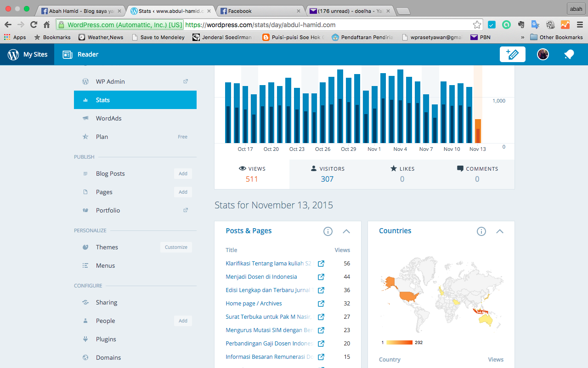
Task: Select the Facebook browser tab
Action: [260, 11]
